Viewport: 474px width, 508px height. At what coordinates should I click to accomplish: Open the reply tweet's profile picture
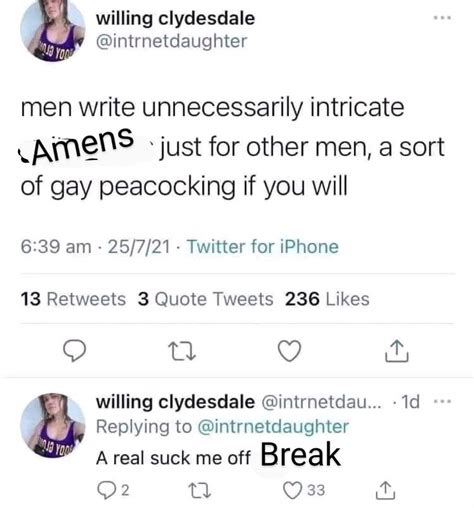53,425
